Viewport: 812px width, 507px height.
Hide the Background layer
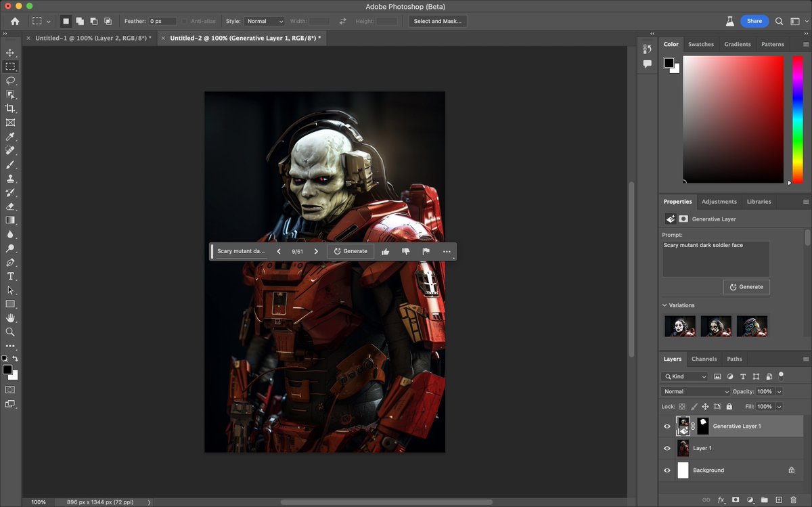(667, 470)
